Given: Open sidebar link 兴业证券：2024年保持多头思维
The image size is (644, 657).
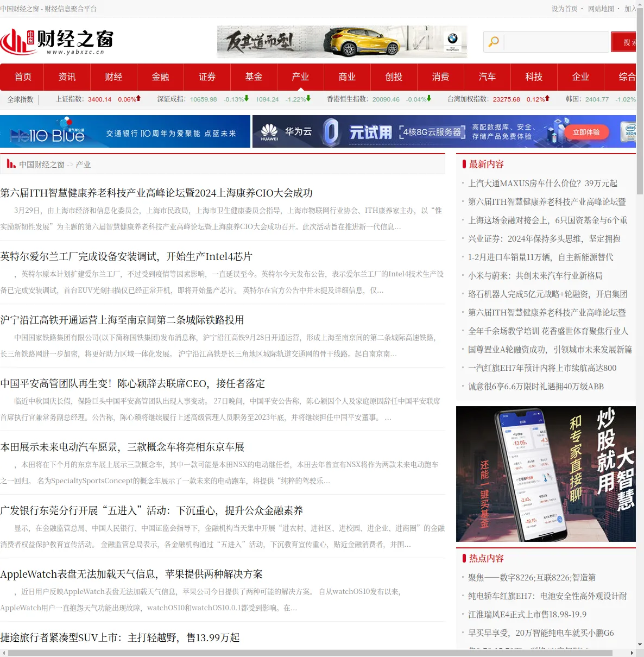Looking at the screenshot, I should point(544,239).
